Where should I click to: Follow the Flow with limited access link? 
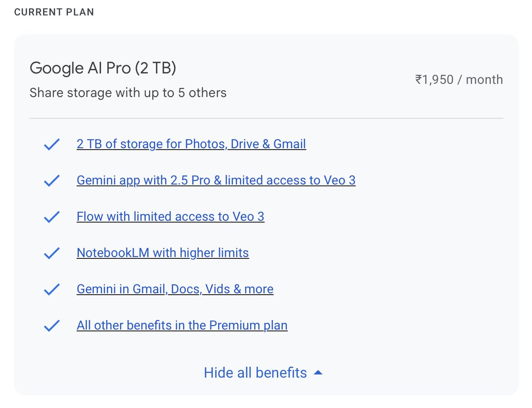click(x=170, y=217)
